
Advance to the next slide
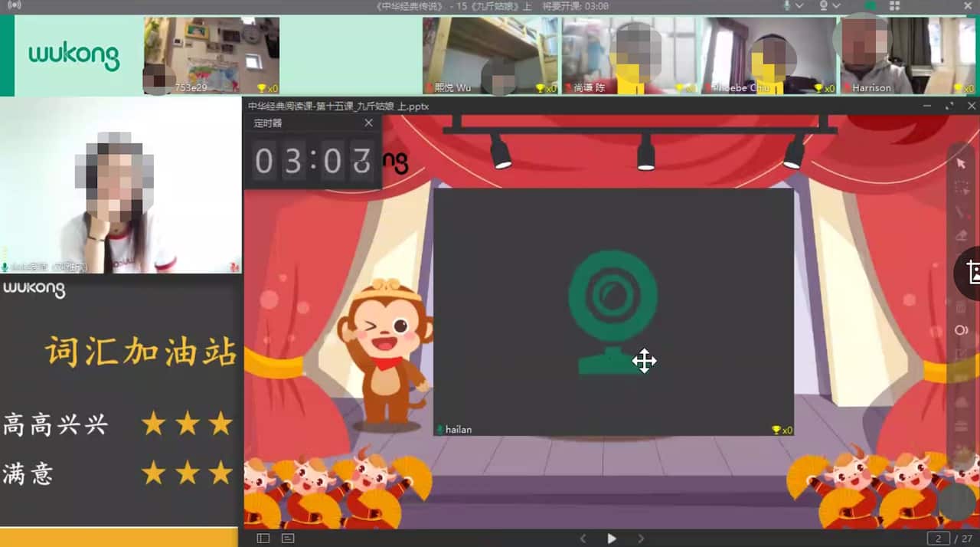641,539
